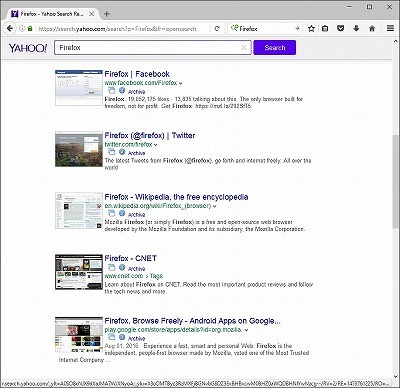The image size is (400, 388).
Task: Click cached copy icon under Wikipedia result
Action: pos(111,213)
